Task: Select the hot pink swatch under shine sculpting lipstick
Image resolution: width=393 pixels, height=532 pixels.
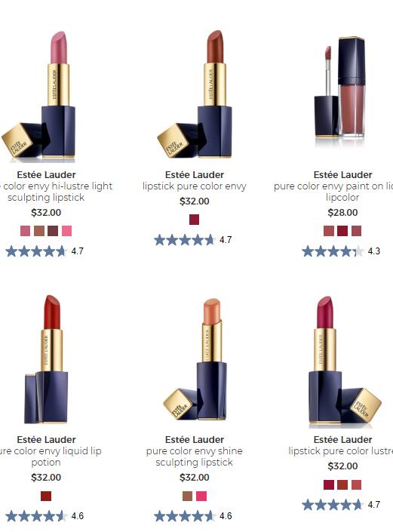Action: 201,496
